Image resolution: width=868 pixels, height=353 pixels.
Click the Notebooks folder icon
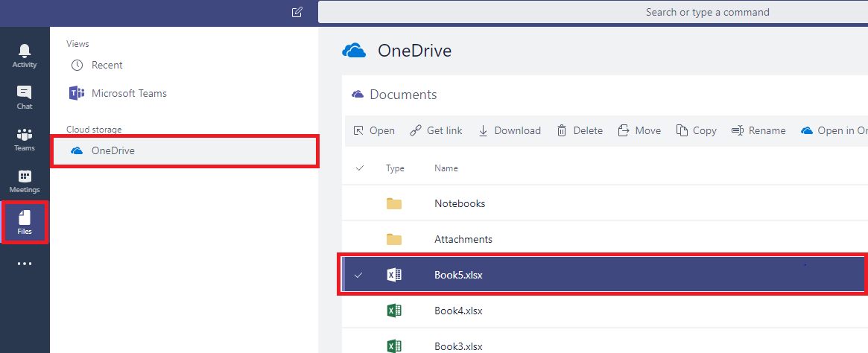(x=394, y=203)
